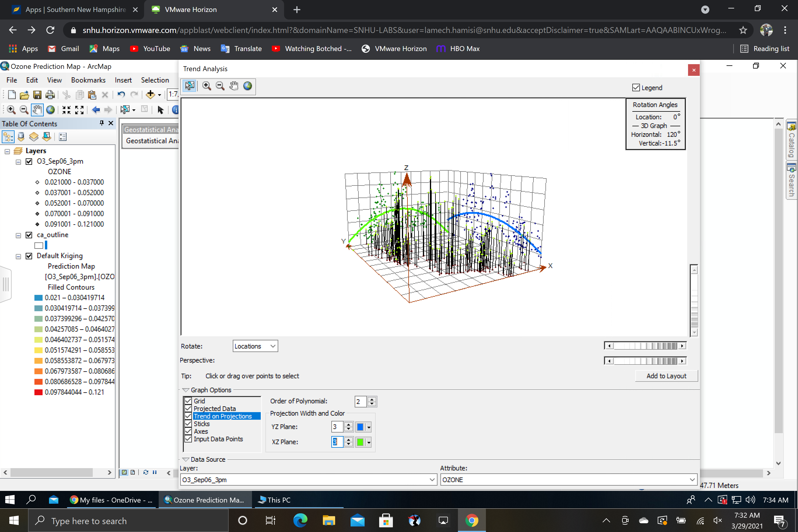The height and width of the screenshot is (532, 798).
Task: Open the Selection menu
Action: click(155, 80)
